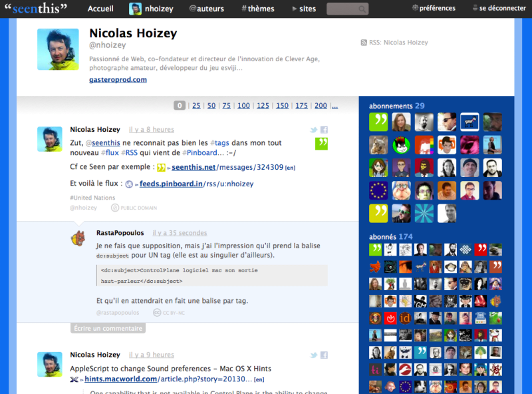The height and width of the screenshot is (394, 532).
Task: Click the seenthis logo in header
Action: click(36, 8)
